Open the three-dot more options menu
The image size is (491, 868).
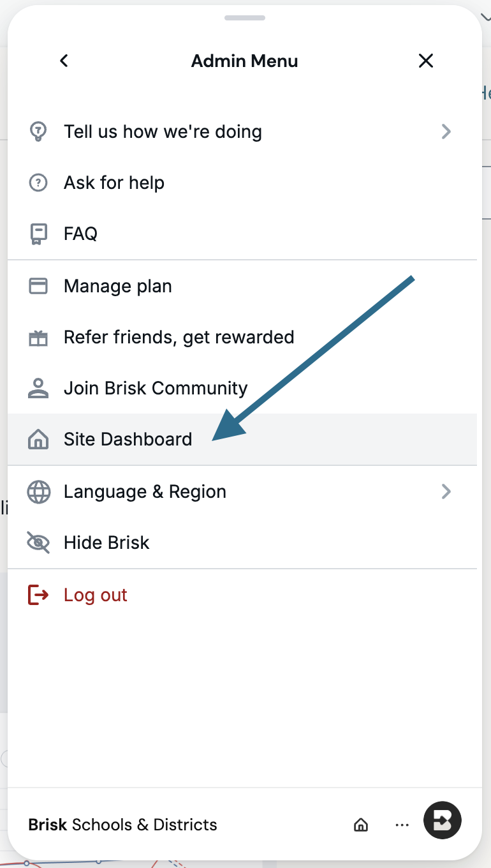point(402,825)
